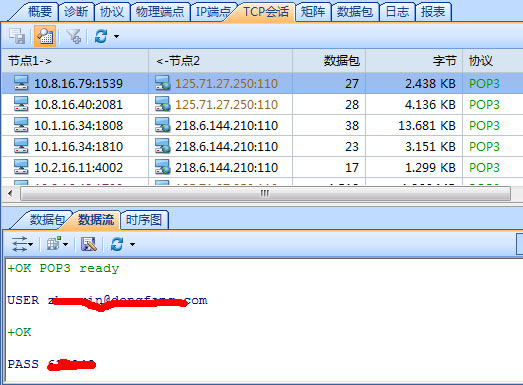The image size is (523, 385).
Task: Click the POP3 protocol cell of first row
Action: pos(484,83)
